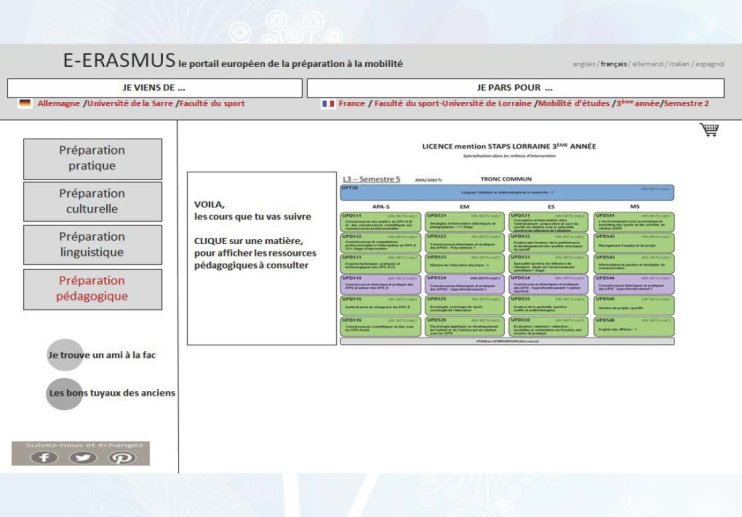Click the French flag icon

tap(328, 104)
